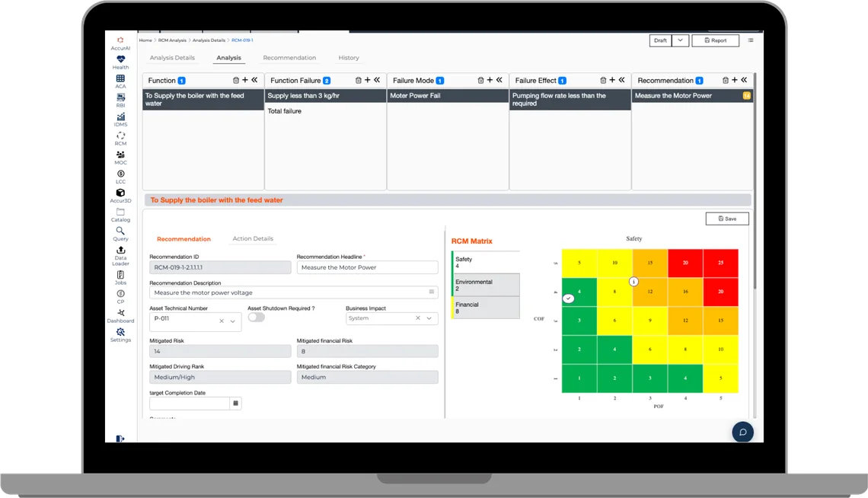This screenshot has height=498, width=868.
Task: Collapse the Failure Effect column
Action: click(x=621, y=80)
